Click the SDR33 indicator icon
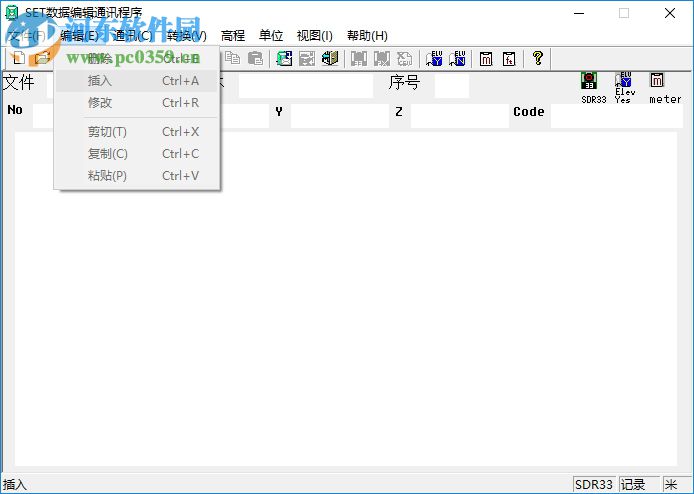This screenshot has width=694, height=494. pyautogui.click(x=589, y=81)
